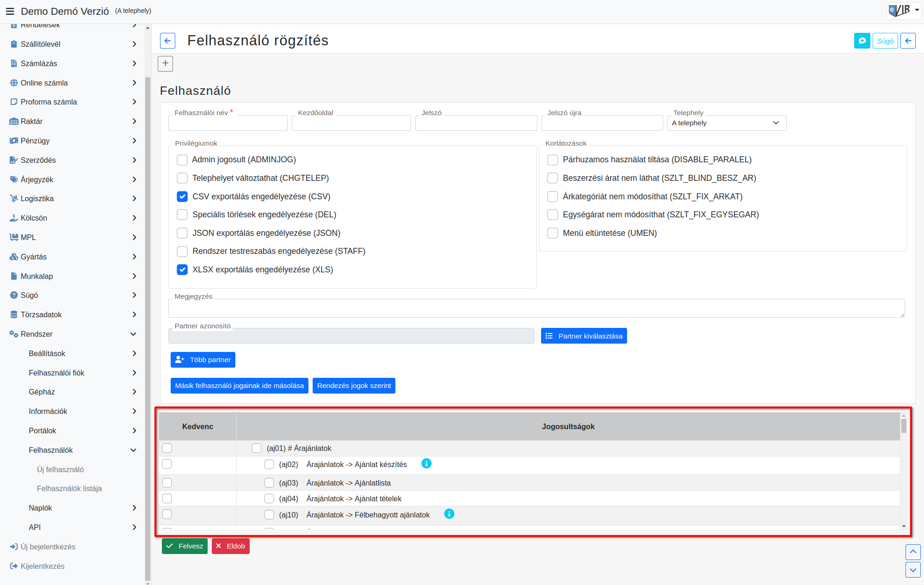Tick Menü eltüntetése (UMEN) checkbox

553,233
